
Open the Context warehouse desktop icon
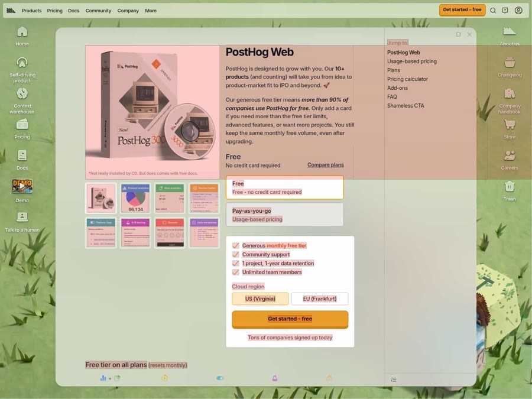pos(22,100)
